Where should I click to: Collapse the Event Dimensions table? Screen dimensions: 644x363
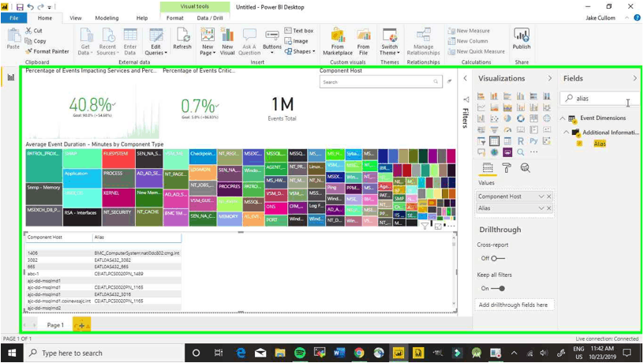563,118
